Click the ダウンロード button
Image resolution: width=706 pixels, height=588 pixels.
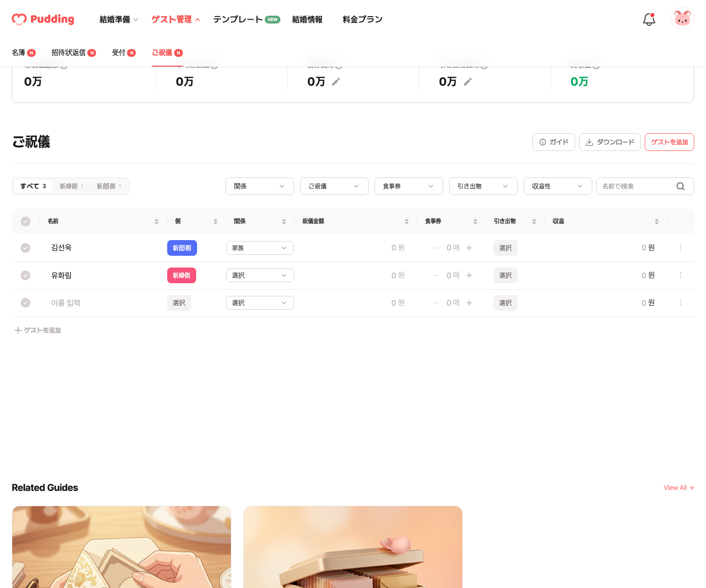pos(610,142)
